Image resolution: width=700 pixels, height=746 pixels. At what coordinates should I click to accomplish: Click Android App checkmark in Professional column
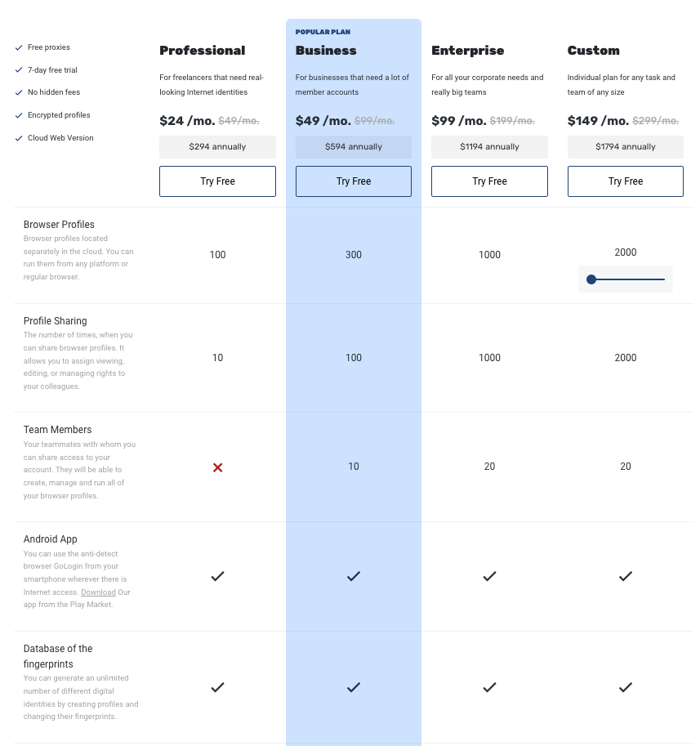click(x=217, y=576)
